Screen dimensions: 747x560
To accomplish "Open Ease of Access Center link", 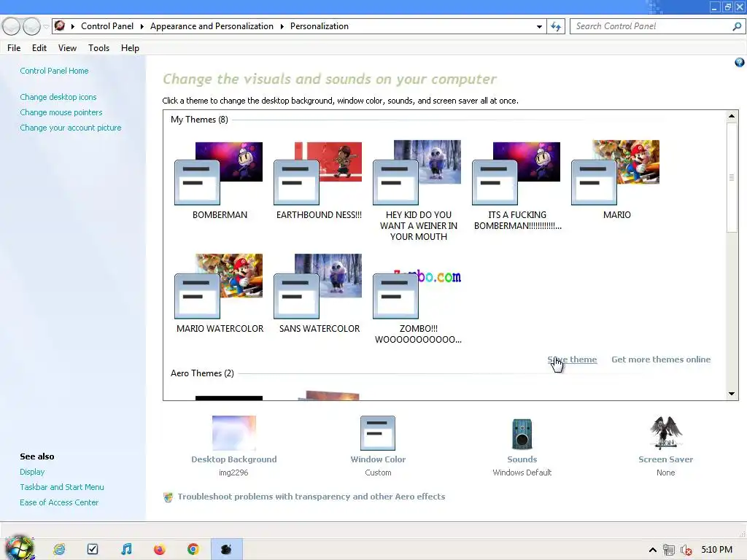I will pyautogui.click(x=59, y=502).
